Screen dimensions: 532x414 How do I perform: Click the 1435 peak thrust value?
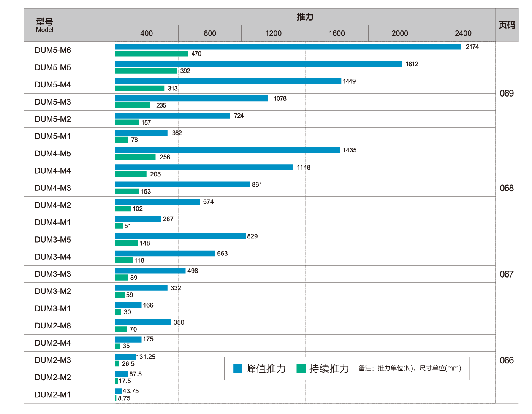coord(350,150)
